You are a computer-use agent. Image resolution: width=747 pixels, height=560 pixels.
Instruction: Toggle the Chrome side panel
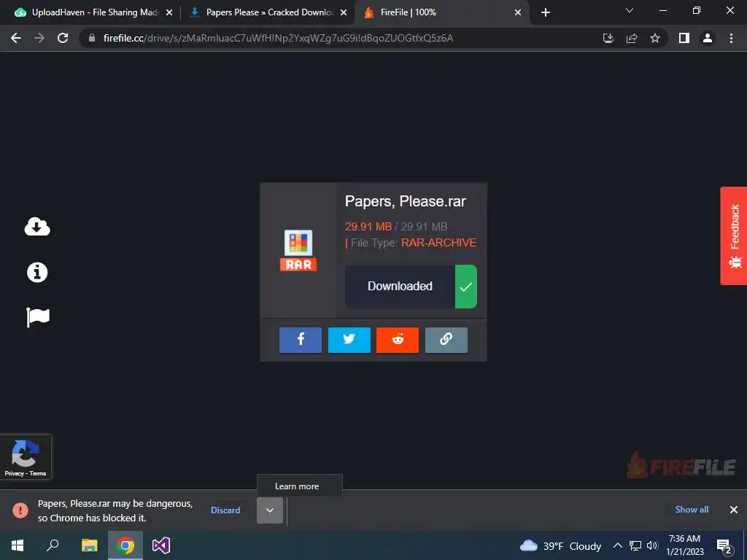click(684, 38)
